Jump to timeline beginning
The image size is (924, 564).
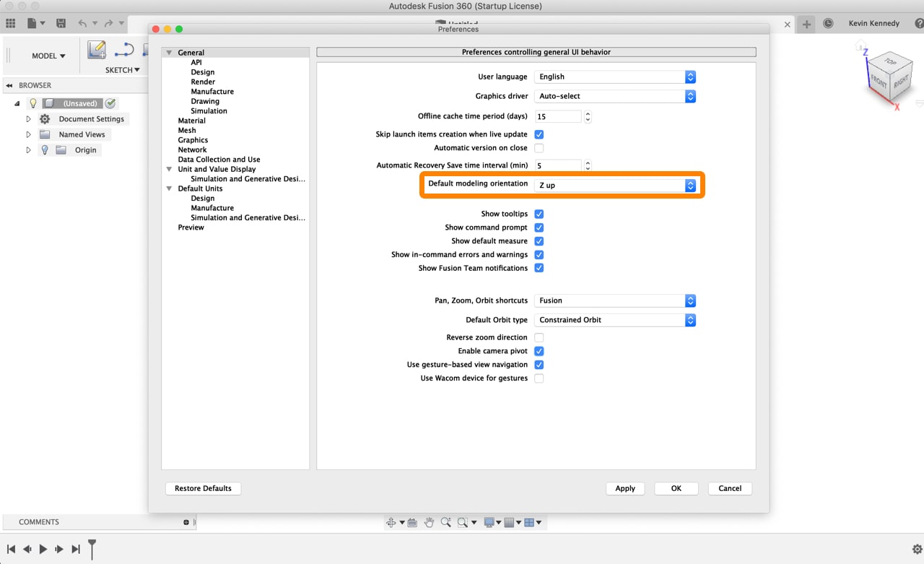tap(11, 549)
